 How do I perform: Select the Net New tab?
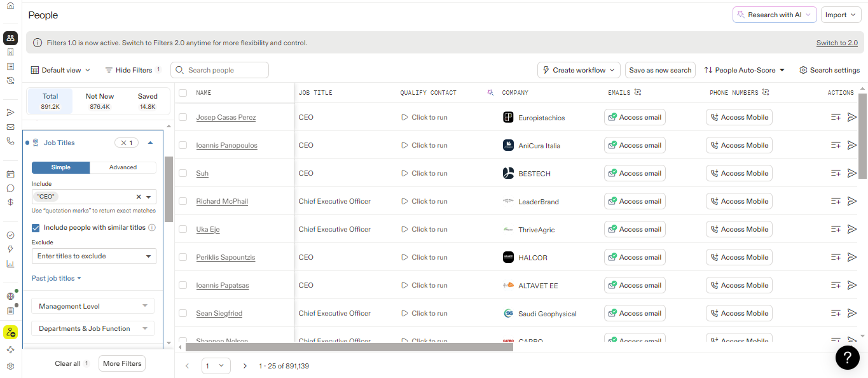pos(99,101)
